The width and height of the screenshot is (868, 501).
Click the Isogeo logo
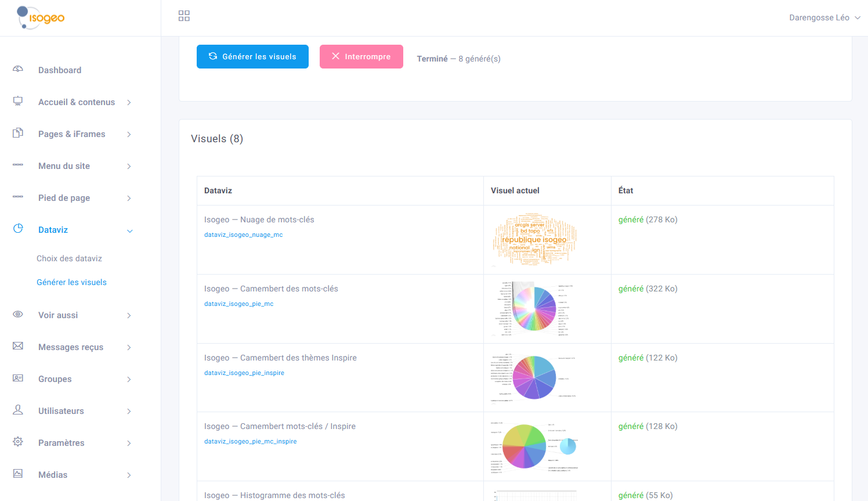(x=41, y=17)
